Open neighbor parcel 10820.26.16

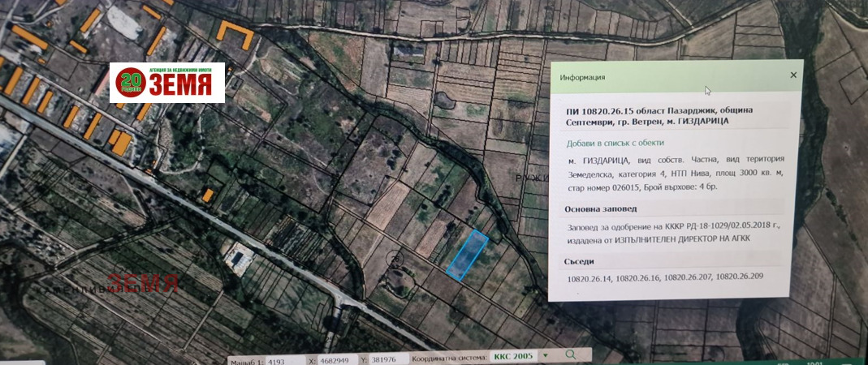[637, 278]
